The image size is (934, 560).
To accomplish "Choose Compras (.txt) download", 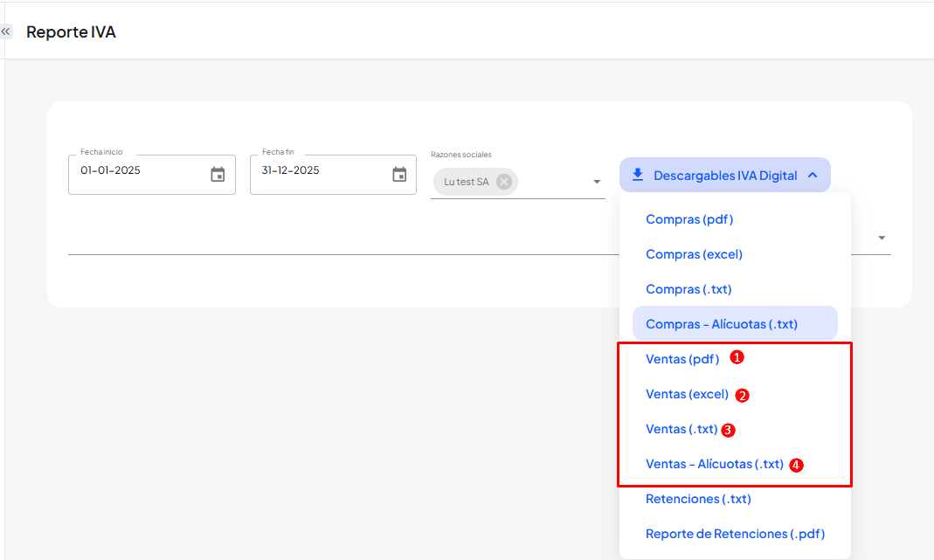I will point(688,289).
